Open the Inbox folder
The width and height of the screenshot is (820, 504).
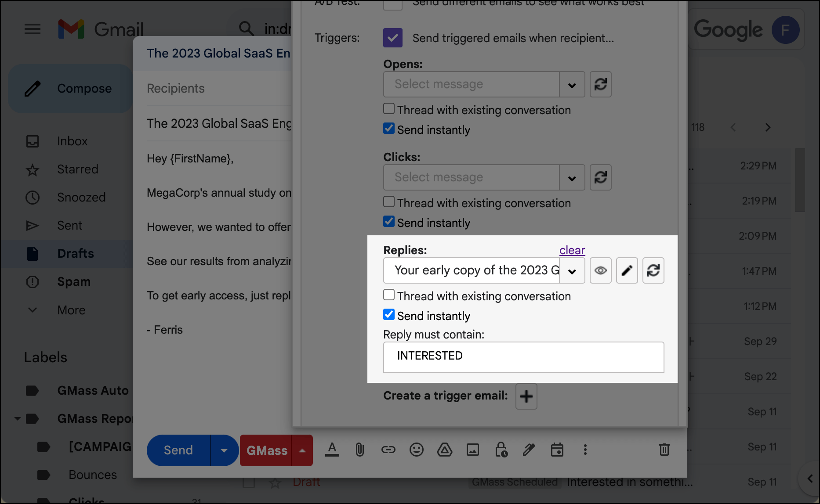point(72,141)
